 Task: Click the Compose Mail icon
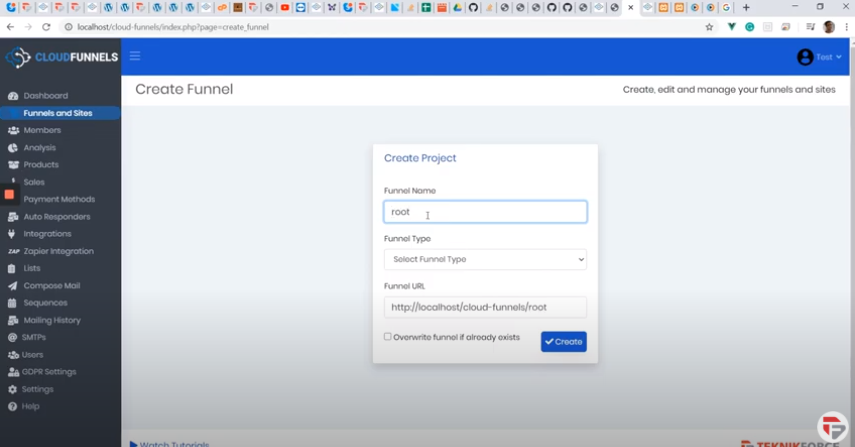click(x=13, y=286)
